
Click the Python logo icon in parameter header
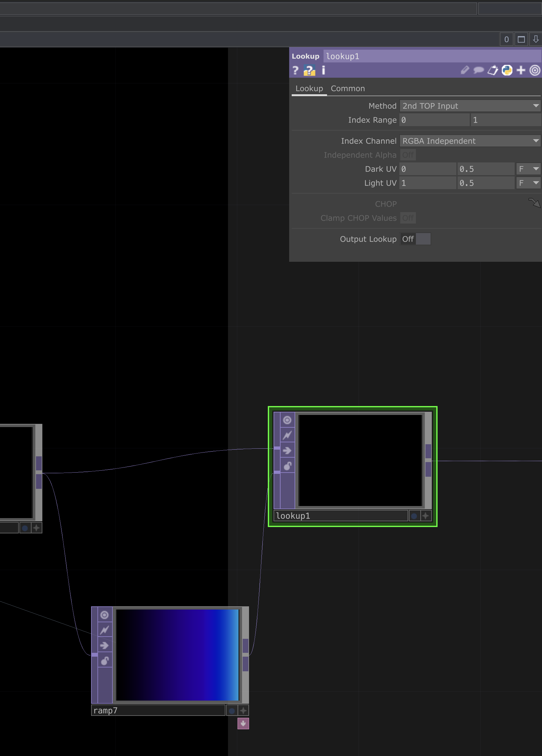tap(507, 70)
